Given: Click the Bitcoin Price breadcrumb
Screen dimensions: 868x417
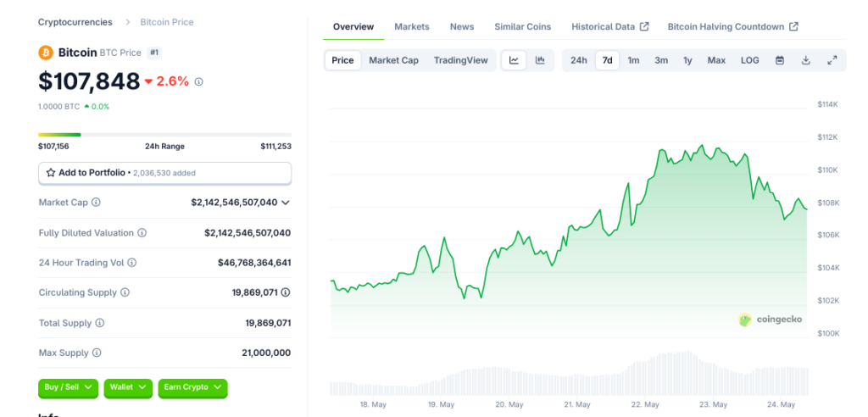Looking at the screenshot, I should click(x=167, y=22).
